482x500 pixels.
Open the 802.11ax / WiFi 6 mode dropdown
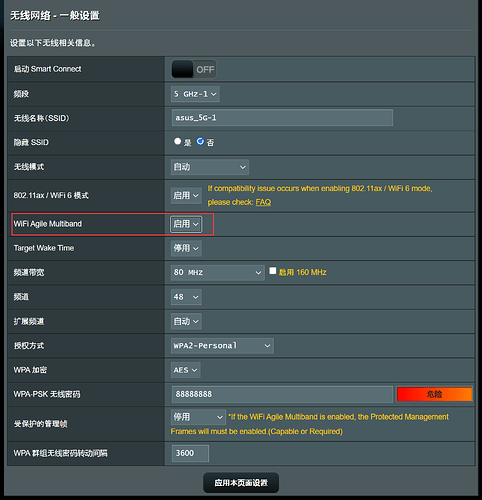186,195
